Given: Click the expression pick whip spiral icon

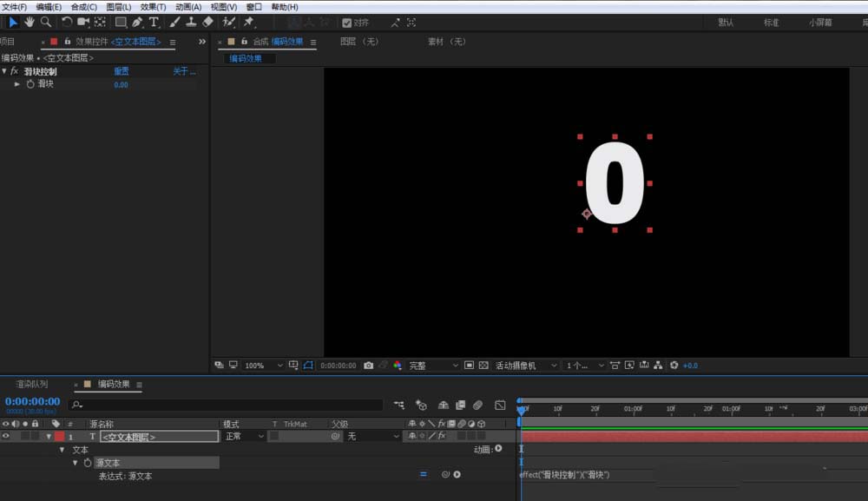Looking at the screenshot, I should (x=445, y=475).
